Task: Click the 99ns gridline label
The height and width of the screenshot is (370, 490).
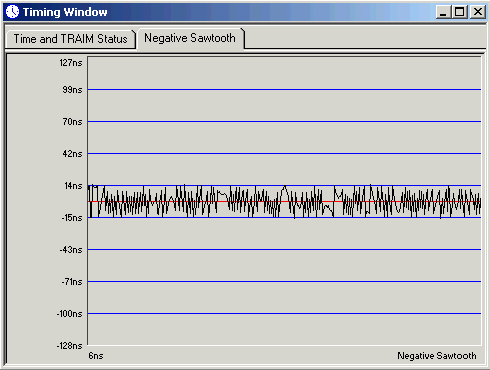Action: [x=72, y=90]
